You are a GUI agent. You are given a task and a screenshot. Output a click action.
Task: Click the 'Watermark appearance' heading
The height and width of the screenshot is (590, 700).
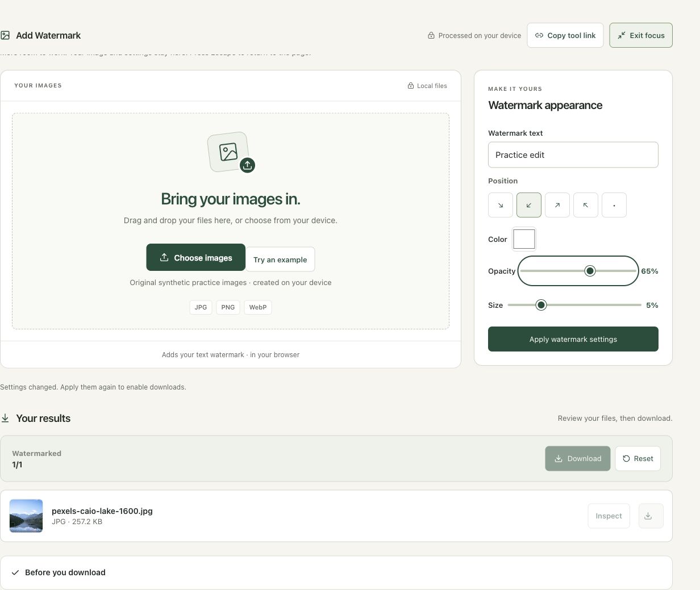tap(545, 105)
